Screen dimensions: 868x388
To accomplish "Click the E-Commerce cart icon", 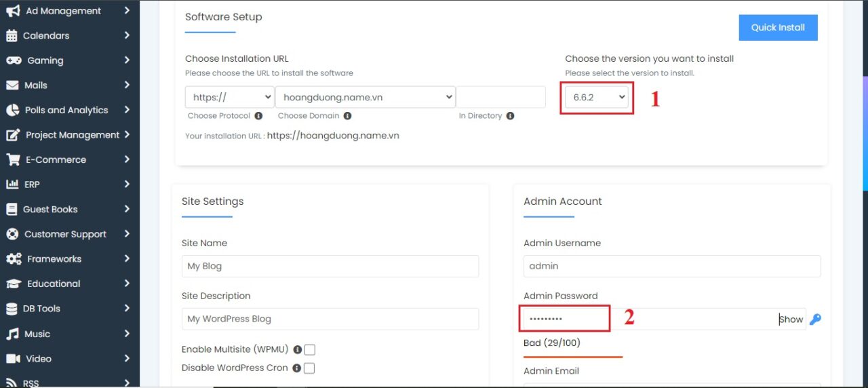I will tap(13, 160).
